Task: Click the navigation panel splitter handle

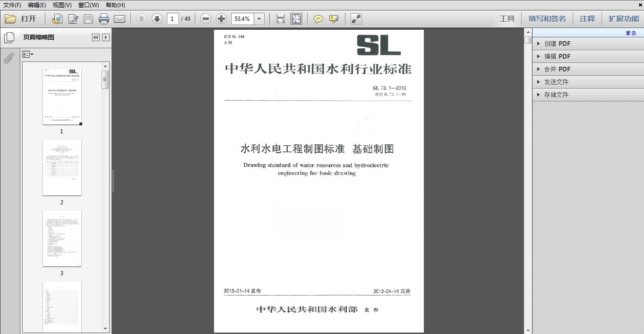Action: click(x=113, y=181)
